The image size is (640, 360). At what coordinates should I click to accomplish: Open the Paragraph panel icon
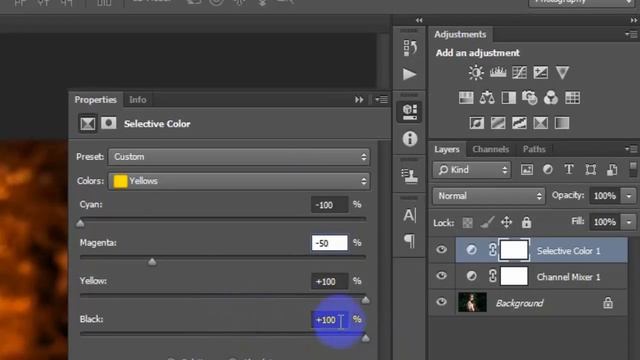coord(409,241)
